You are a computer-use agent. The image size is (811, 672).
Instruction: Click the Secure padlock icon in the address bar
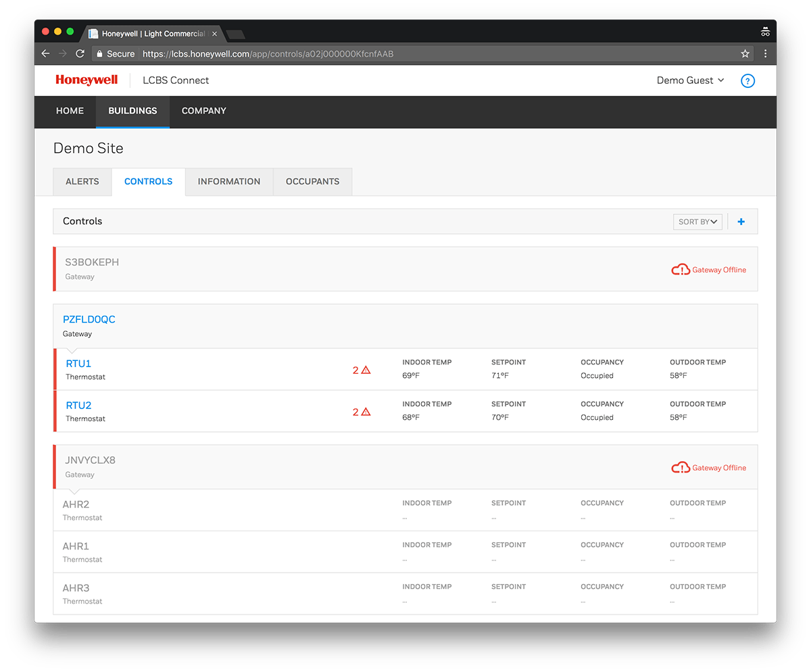tap(100, 53)
